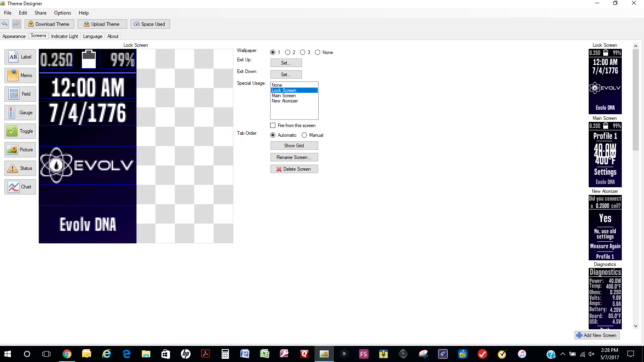Switch to the Indicator Light tab

coord(65,36)
